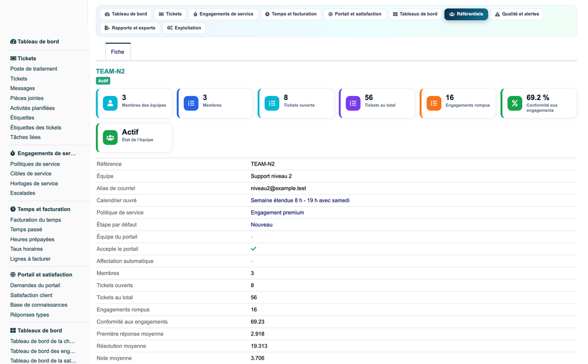Open Réponses types in the sidebar
Image resolution: width=588 pixels, height=364 pixels.
tap(29, 315)
